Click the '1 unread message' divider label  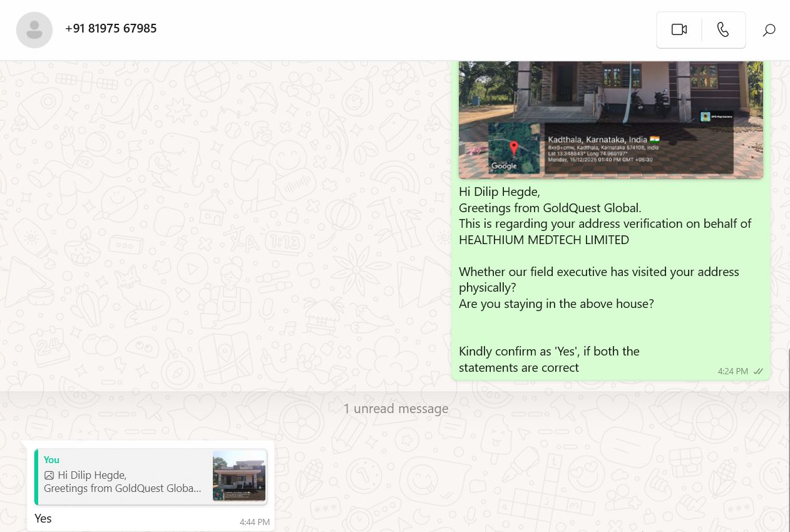pyautogui.click(x=396, y=409)
